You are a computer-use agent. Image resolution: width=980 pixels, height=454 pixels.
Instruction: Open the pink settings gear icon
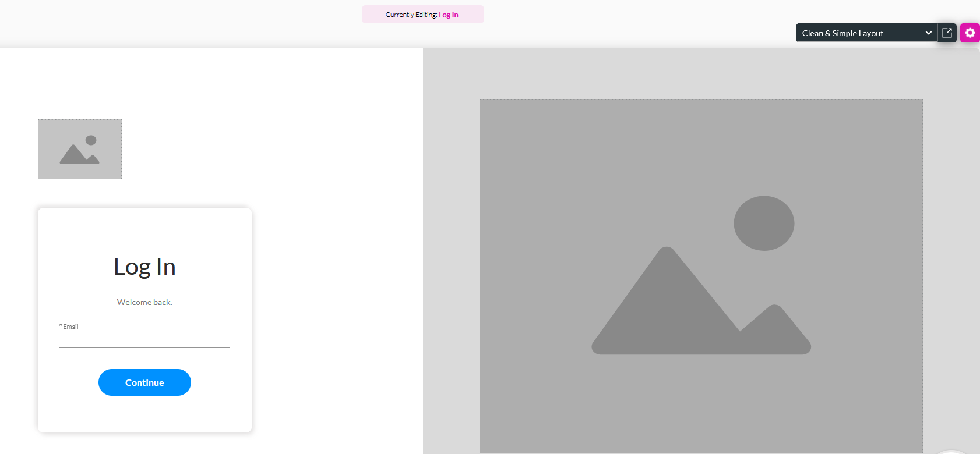click(x=970, y=33)
